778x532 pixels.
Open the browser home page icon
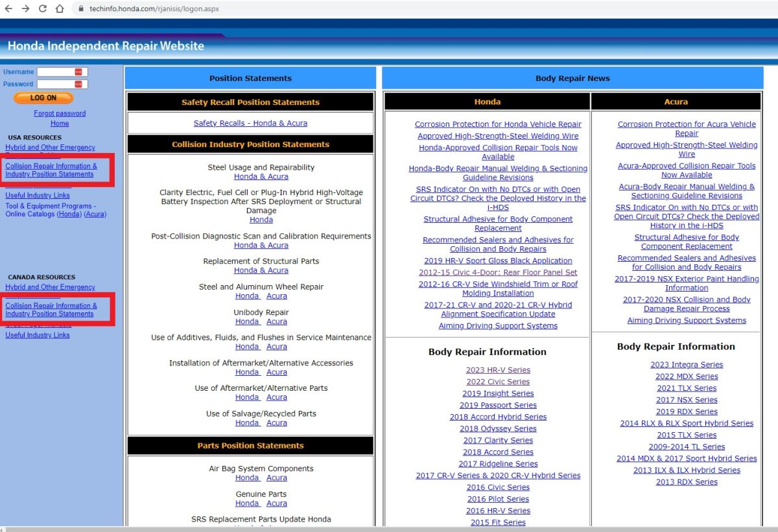coord(60,10)
